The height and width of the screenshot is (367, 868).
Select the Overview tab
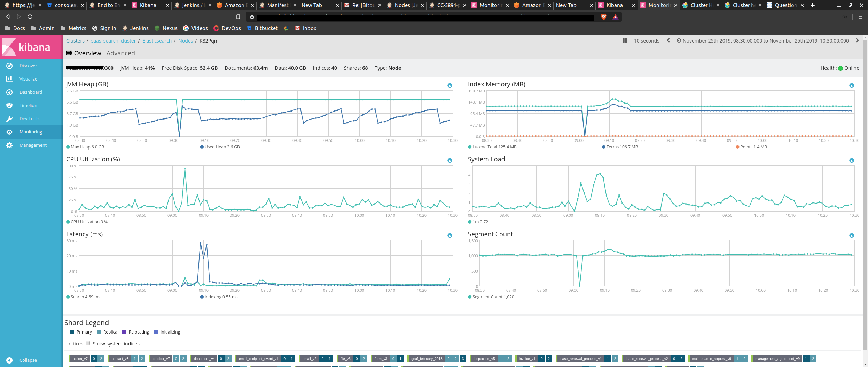pyautogui.click(x=84, y=53)
